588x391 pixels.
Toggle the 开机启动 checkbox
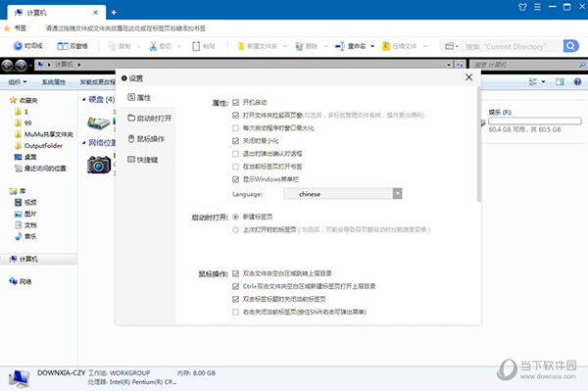pyautogui.click(x=235, y=102)
